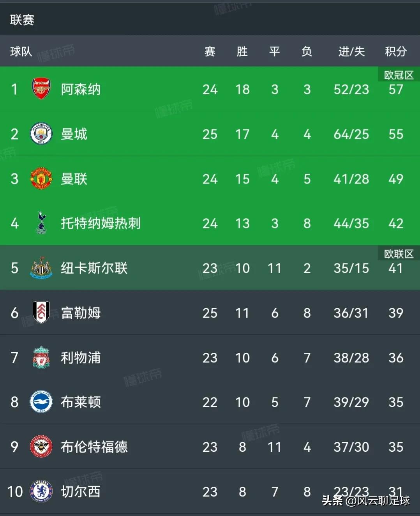Sort table by 进/失 column header
Viewport: 420px width, 516px height.
350,51
